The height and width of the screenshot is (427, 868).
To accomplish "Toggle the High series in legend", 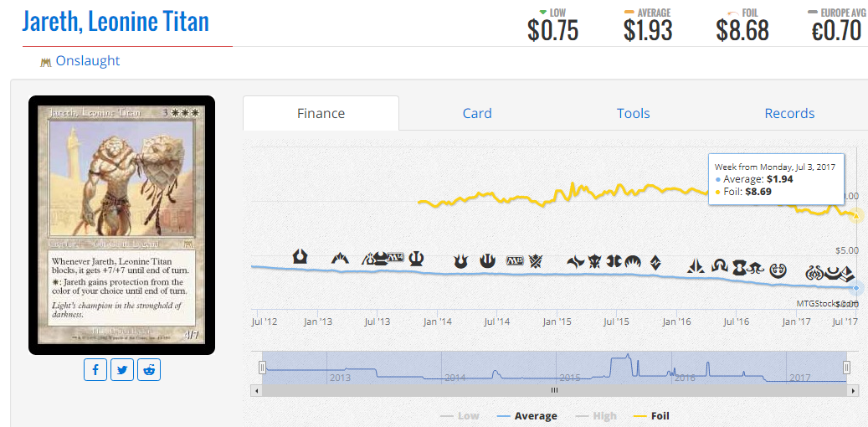I will (x=598, y=416).
